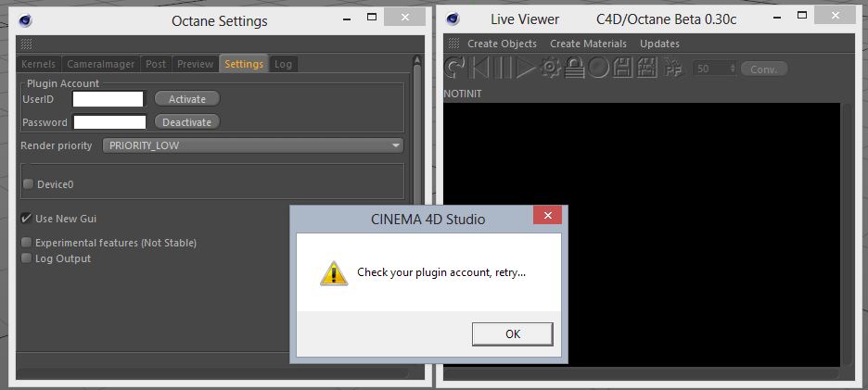Click the first floppy disk save icon
The height and width of the screenshot is (390, 868).
[622, 68]
